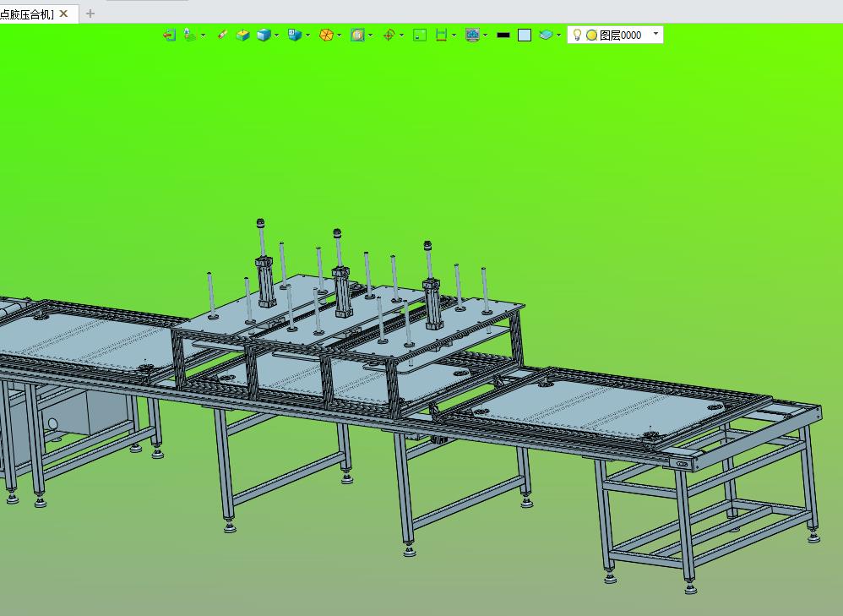843x616 pixels.
Task: Open the dimension measure dropdown arrow
Action: (454, 35)
